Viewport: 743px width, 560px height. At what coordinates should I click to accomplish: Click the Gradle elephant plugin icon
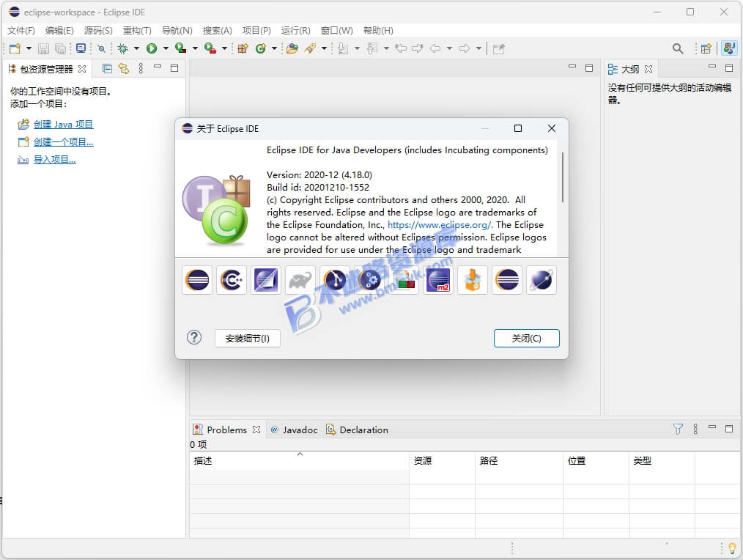click(x=300, y=280)
